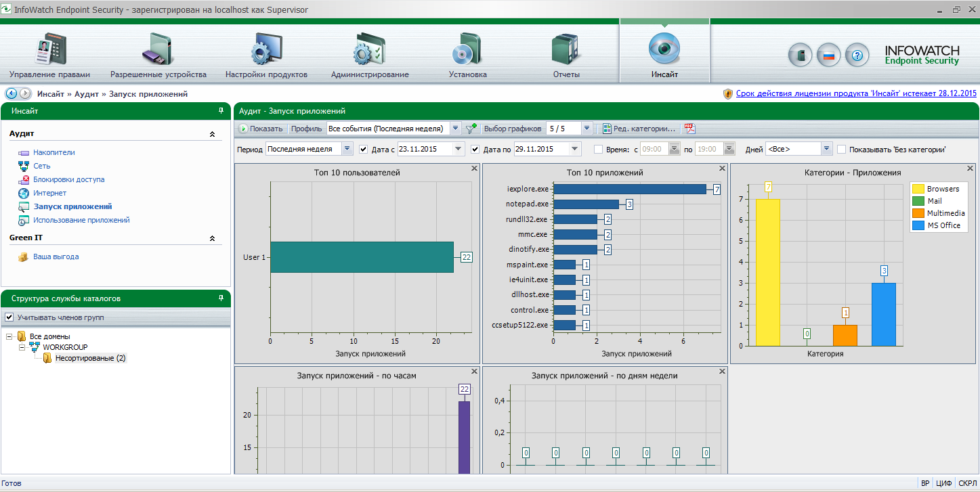Image resolution: width=980 pixels, height=492 pixels.
Task: Click the PDF export icon
Action: click(x=689, y=129)
